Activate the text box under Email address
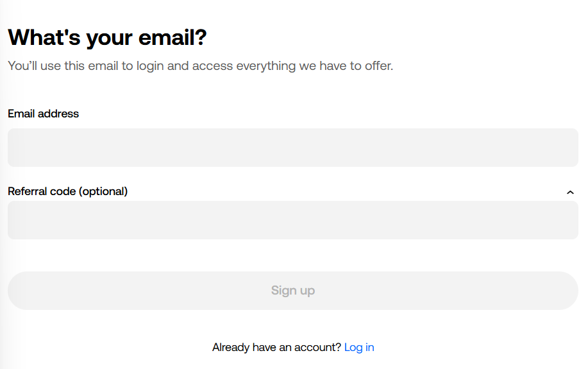Image resolution: width=588 pixels, height=369 pixels. tap(293, 148)
